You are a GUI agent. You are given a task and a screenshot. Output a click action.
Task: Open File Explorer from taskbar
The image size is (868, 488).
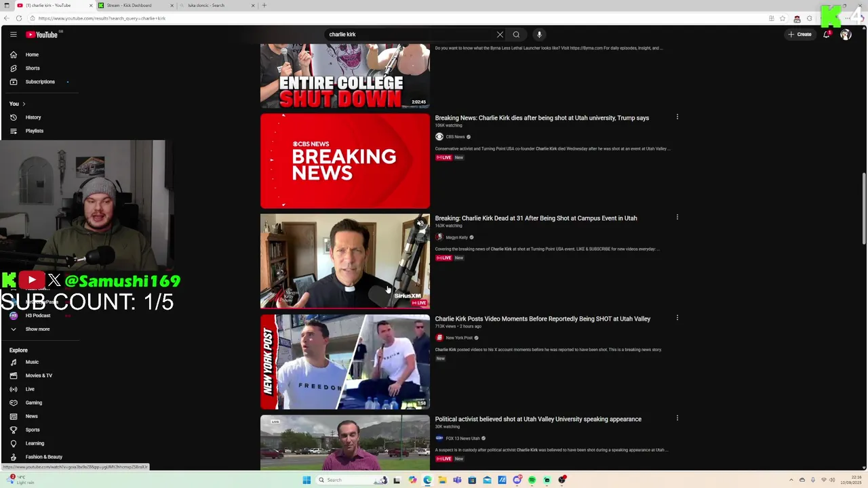(x=442, y=480)
